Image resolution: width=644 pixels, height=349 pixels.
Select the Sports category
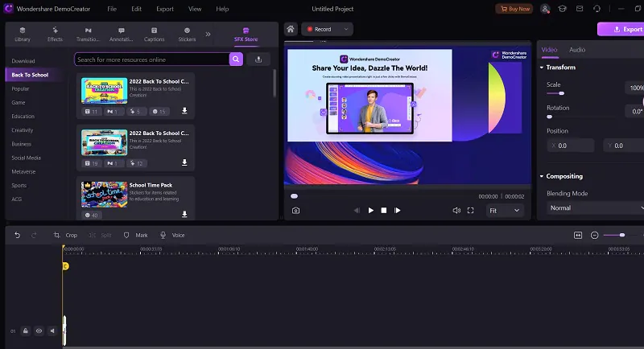click(x=19, y=186)
